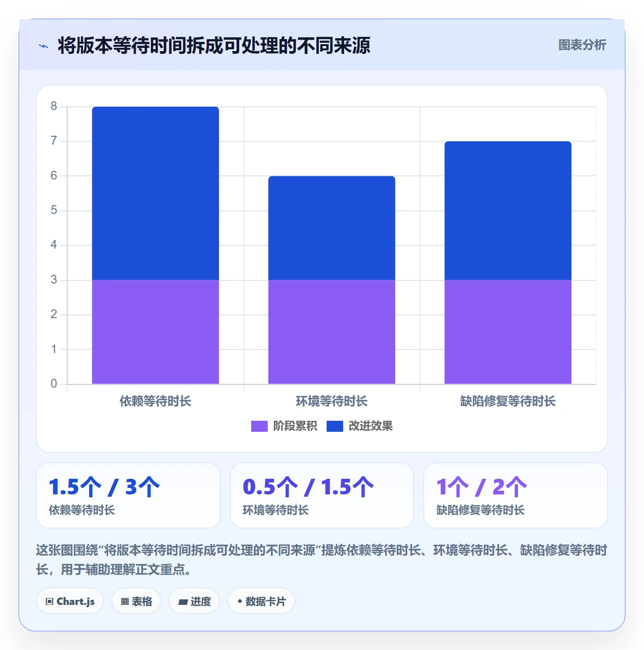Image resolution: width=644 pixels, height=650 pixels.
Task: Open the 1.5个 / 3个 data card
Action: point(128,495)
